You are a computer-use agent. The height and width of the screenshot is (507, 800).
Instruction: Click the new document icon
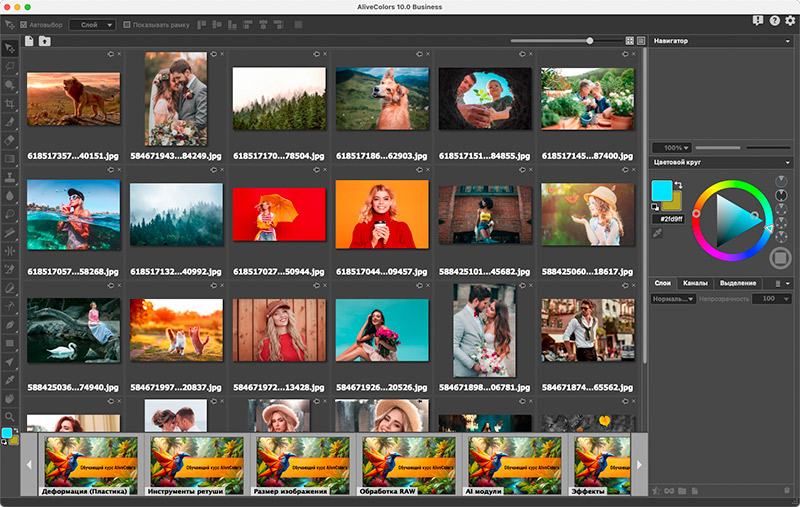tap(30, 41)
